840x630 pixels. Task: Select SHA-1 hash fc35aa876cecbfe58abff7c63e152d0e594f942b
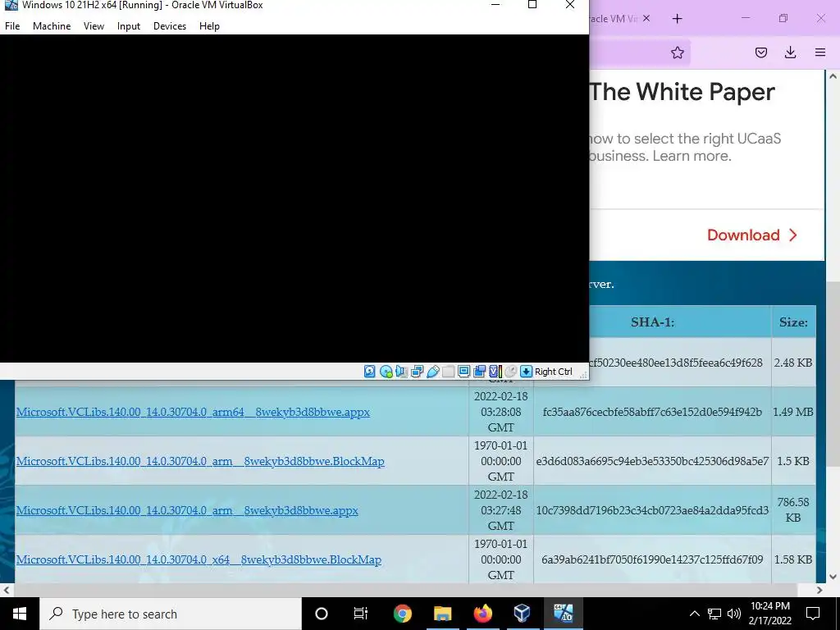point(652,412)
